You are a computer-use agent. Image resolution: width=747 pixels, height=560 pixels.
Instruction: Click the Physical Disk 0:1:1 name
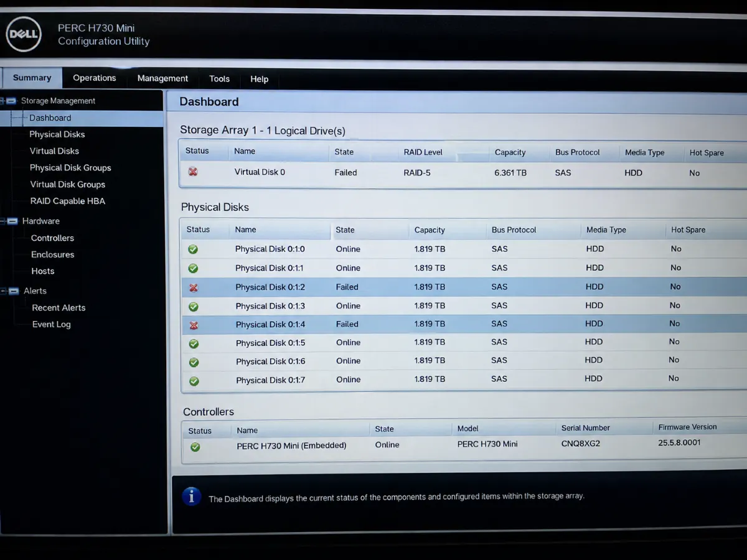pos(270,268)
